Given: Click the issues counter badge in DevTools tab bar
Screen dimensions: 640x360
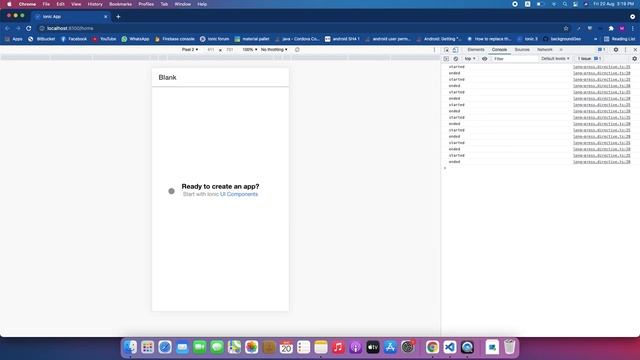Looking at the screenshot, I should point(601,50).
